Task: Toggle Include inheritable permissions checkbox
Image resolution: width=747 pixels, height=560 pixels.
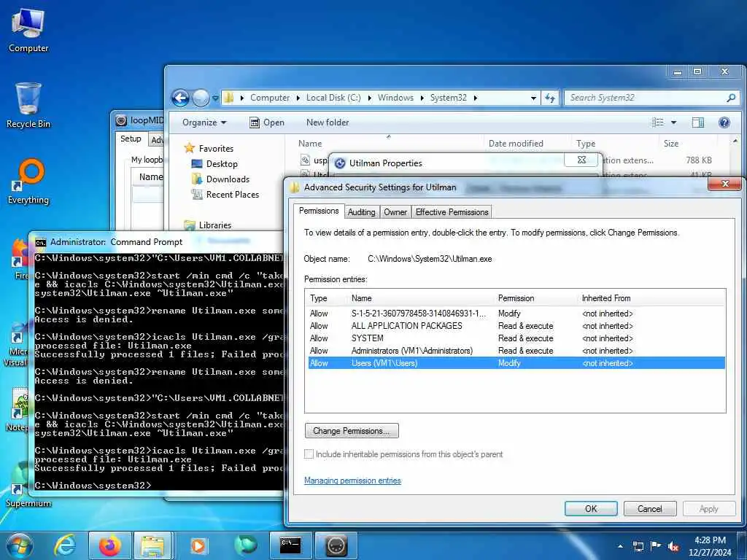Action: click(309, 454)
